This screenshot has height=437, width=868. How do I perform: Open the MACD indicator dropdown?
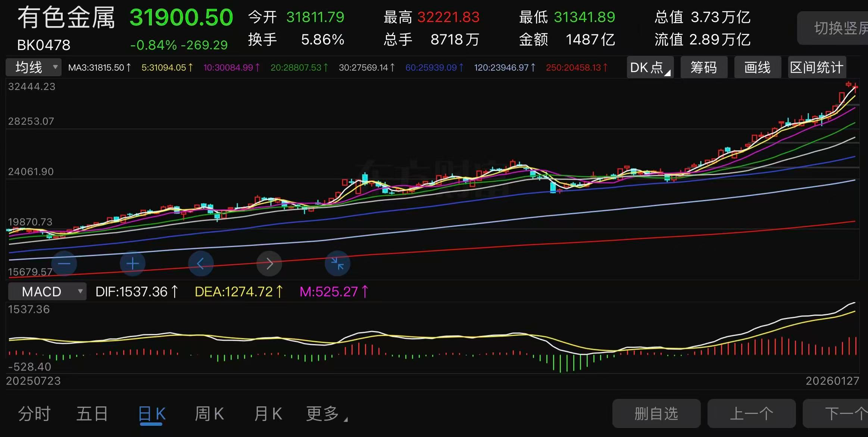pos(47,291)
